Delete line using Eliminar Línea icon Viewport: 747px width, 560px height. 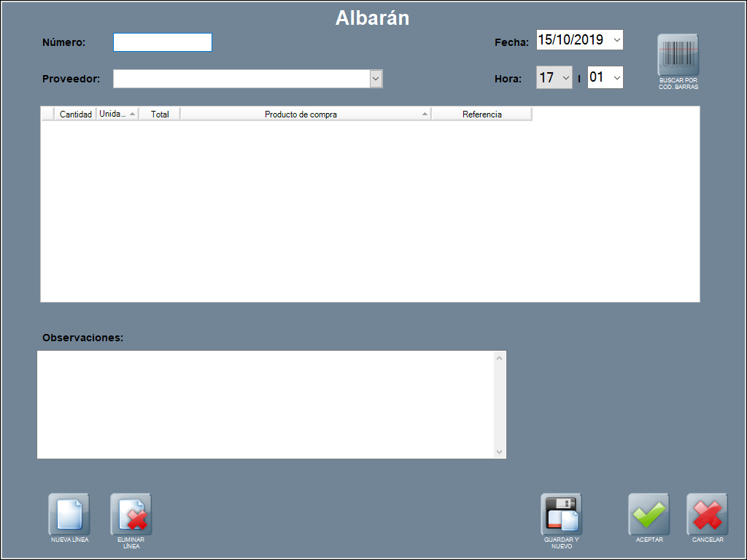pos(131,514)
